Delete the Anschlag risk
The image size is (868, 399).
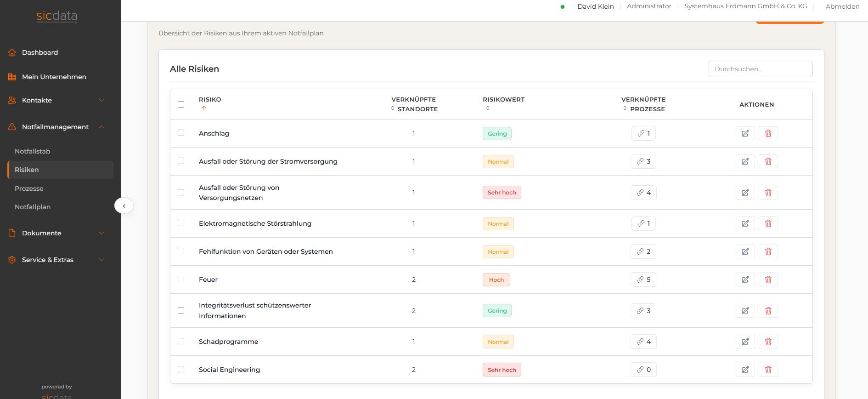click(768, 133)
